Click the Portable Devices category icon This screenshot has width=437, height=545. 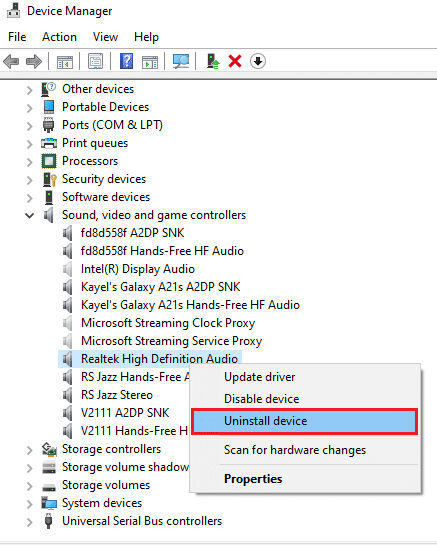[49, 107]
